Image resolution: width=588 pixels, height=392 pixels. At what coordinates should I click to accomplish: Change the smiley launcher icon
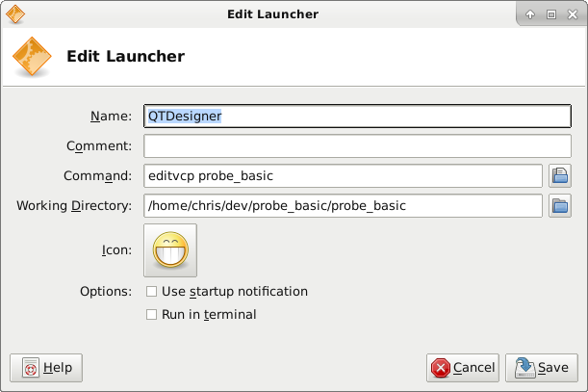(x=170, y=250)
